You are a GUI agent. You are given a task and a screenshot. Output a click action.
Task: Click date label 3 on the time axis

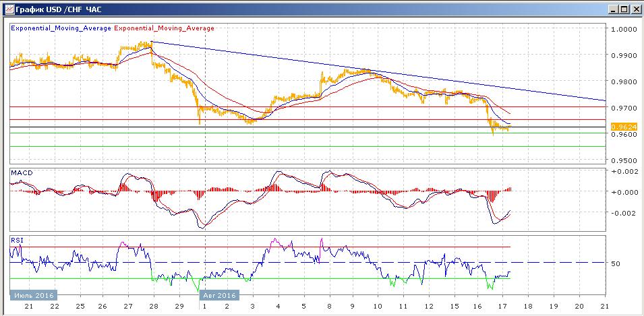(253, 306)
